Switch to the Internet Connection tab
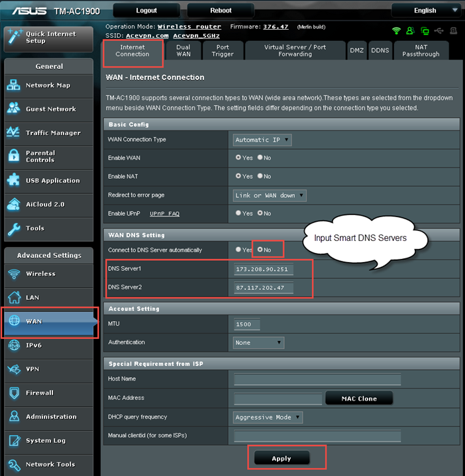 pos(132,51)
